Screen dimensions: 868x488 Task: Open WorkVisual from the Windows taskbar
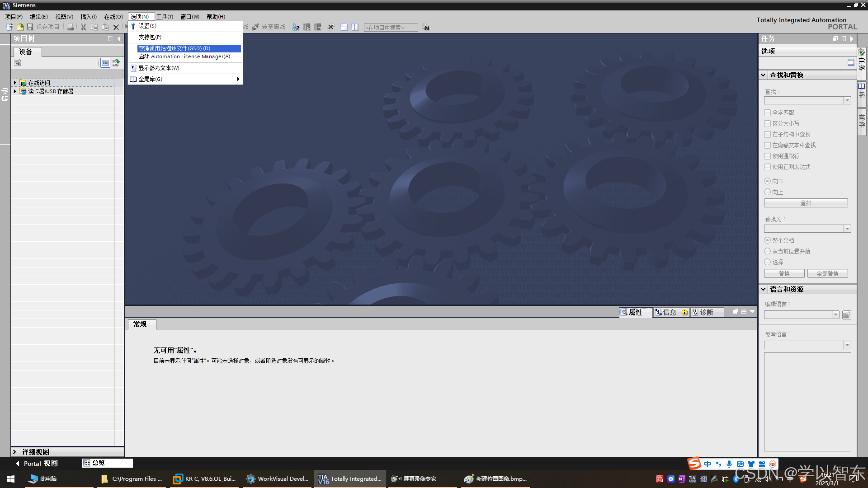[x=277, y=479]
